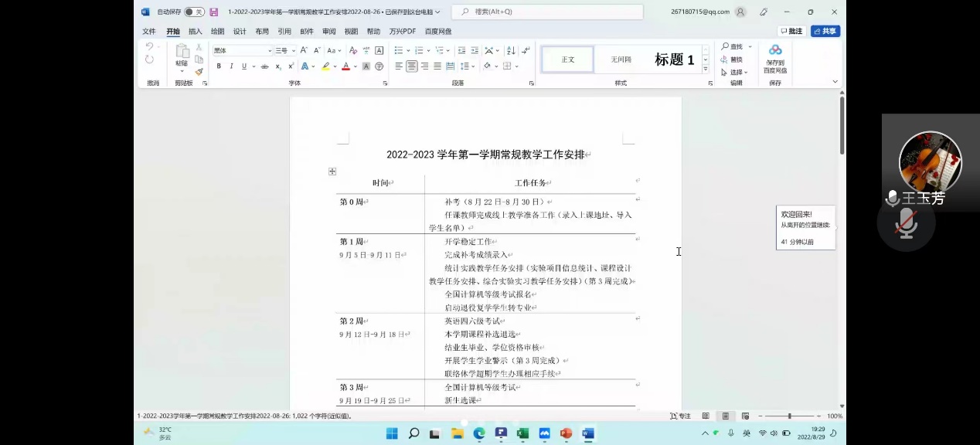Click the increase indent icon

click(x=475, y=50)
